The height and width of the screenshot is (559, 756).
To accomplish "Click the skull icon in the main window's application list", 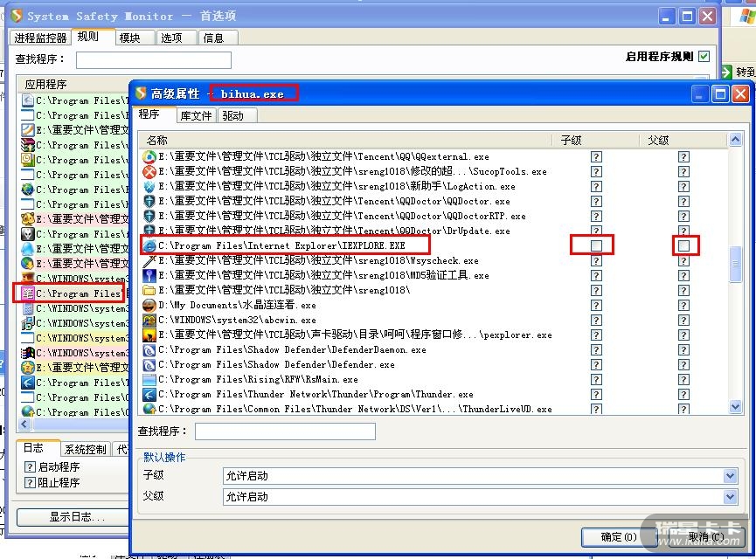I will point(27,234).
